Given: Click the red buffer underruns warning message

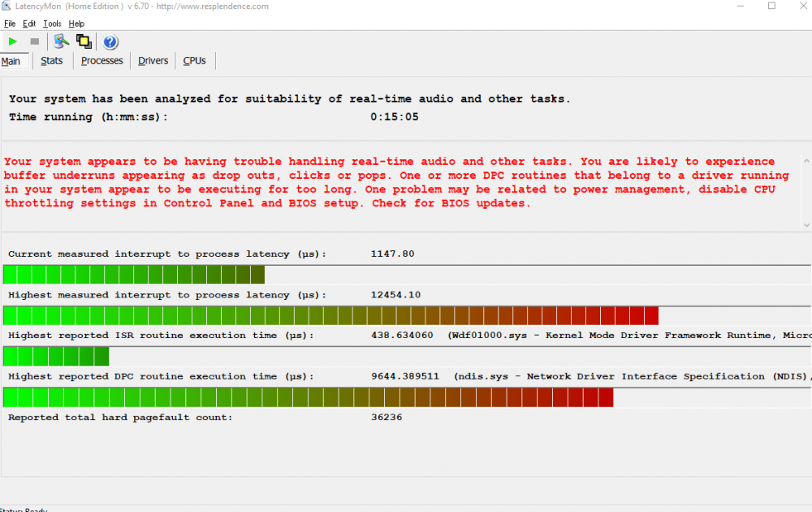Looking at the screenshot, I should (396, 182).
